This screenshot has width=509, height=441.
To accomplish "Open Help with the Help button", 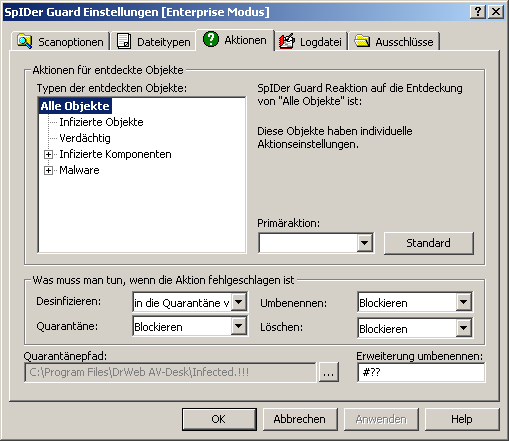I will click(462, 419).
